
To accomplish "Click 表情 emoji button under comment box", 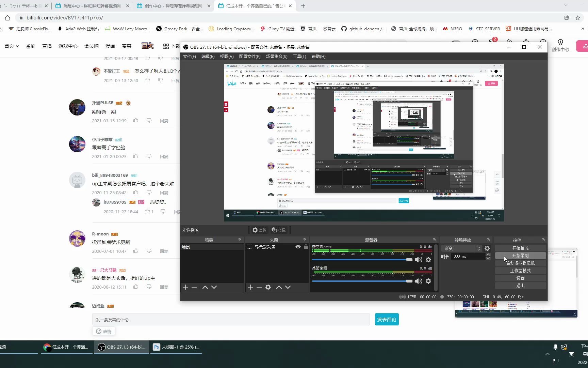I will tap(103, 331).
